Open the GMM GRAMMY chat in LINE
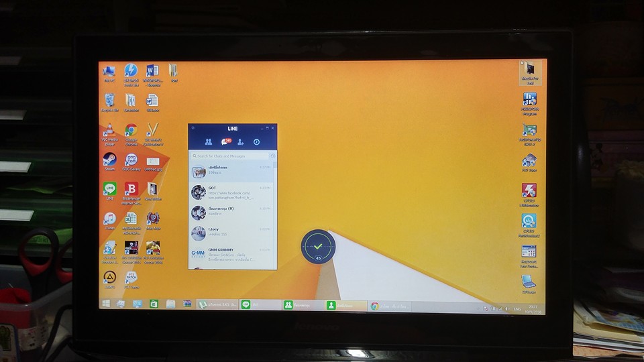644x362 pixels. [231, 254]
